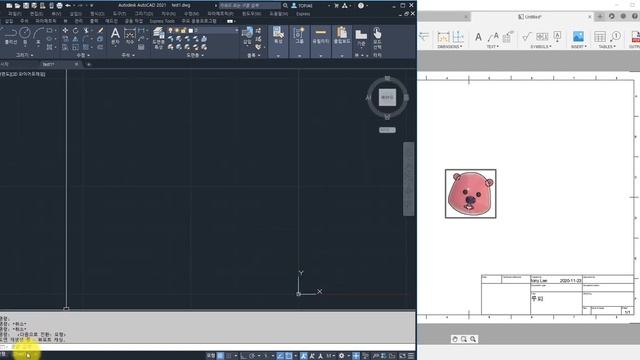Select the Polyline draw tool

(10, 36)
